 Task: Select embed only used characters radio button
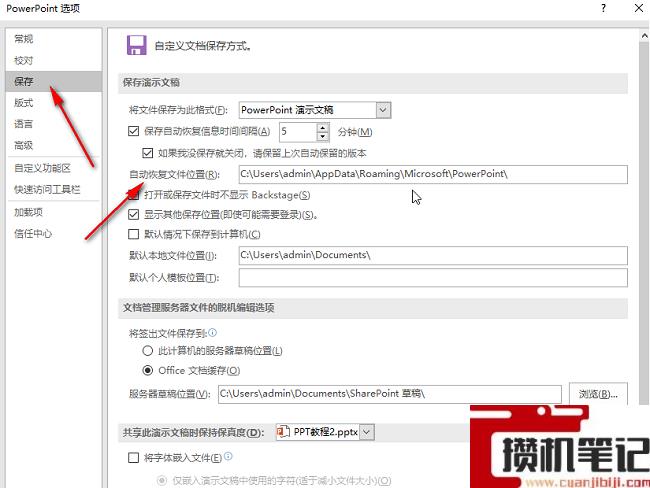pyautogui.click(x=162, y=481)
